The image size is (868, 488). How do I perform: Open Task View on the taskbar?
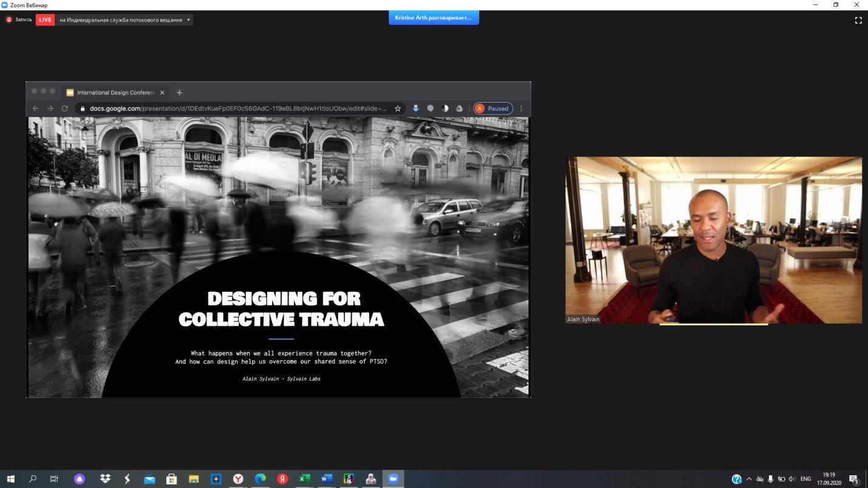click(x=54, y=479)
